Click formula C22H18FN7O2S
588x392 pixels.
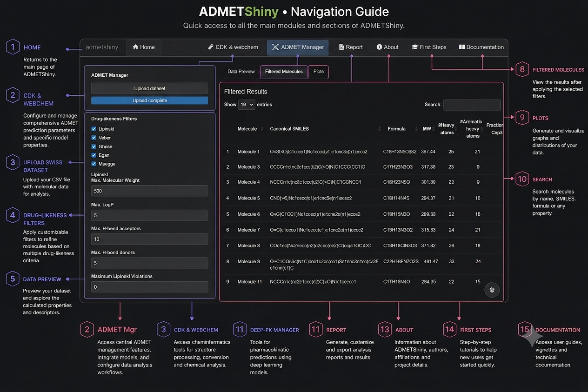(401, 261)
